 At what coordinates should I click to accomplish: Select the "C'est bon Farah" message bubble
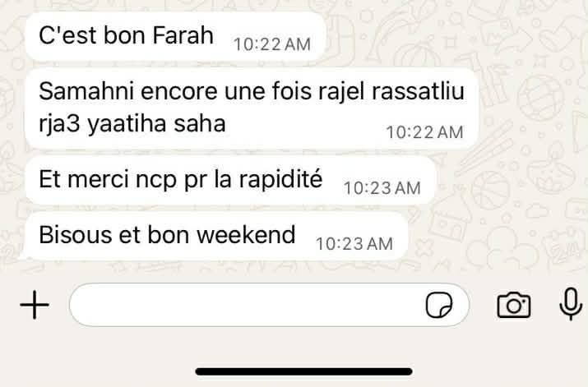click(x=175, y=36)
